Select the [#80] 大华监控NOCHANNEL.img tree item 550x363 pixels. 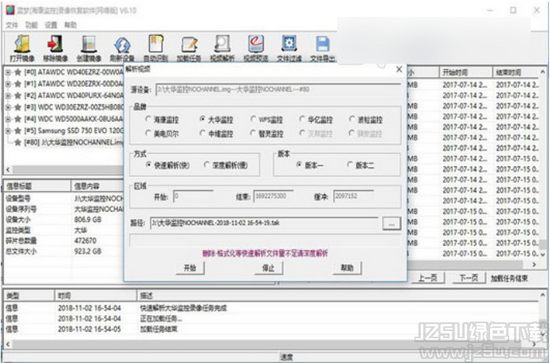coord(74,142)
